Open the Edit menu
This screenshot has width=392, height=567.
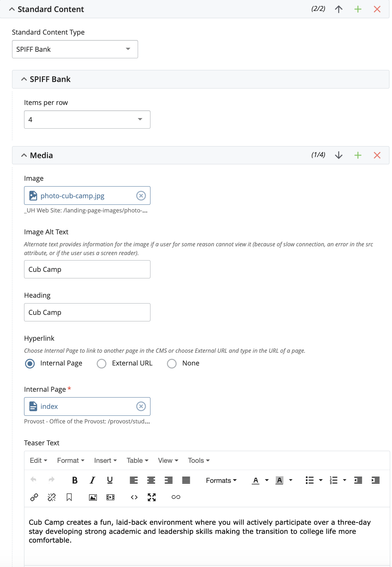pos(39,460)
